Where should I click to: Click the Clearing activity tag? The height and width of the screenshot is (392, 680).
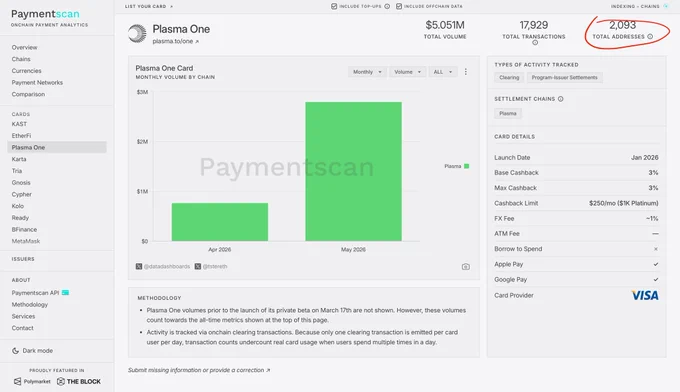[x=509, y=78]
